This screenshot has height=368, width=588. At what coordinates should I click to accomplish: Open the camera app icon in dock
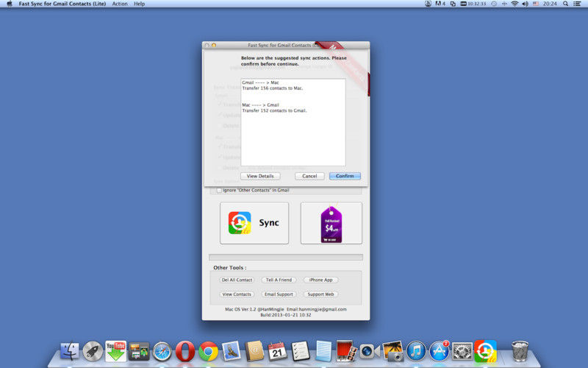[370, 352]
